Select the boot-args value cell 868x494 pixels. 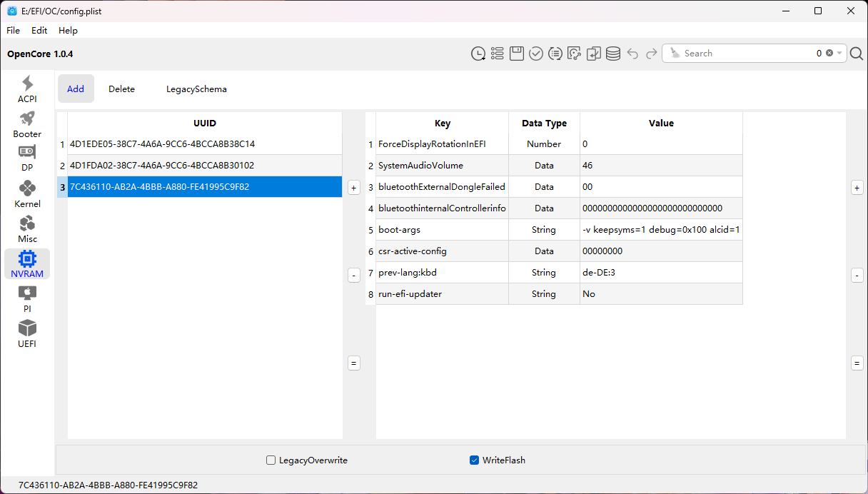point(660,230)
